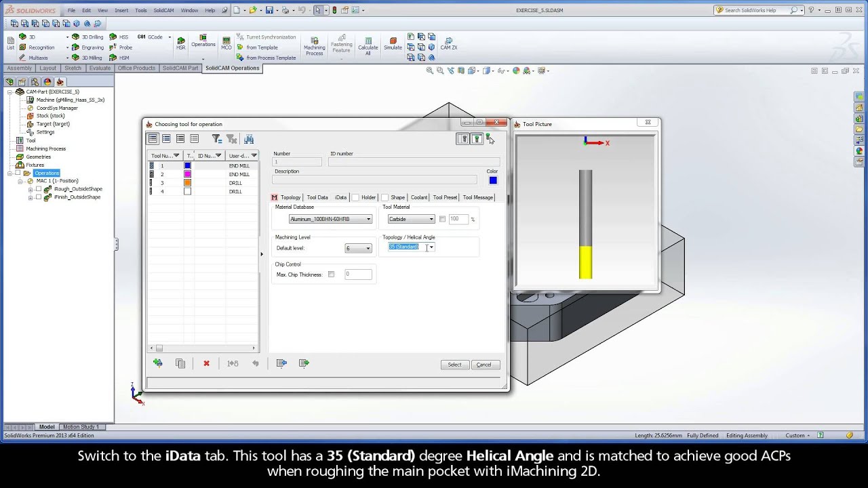Open the HSR operation icon
Screen dimensions: 868x488
tap(180, 43)
